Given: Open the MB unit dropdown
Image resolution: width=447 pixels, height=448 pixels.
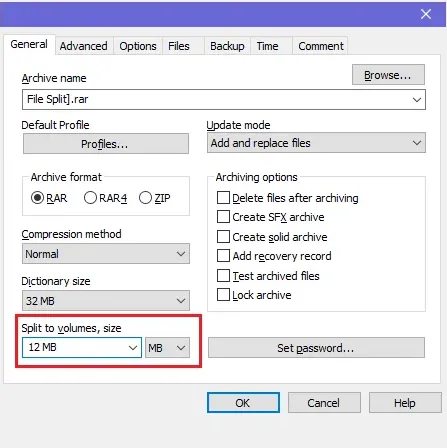Looking at the screenshot, I should click(x=167, y=348).
